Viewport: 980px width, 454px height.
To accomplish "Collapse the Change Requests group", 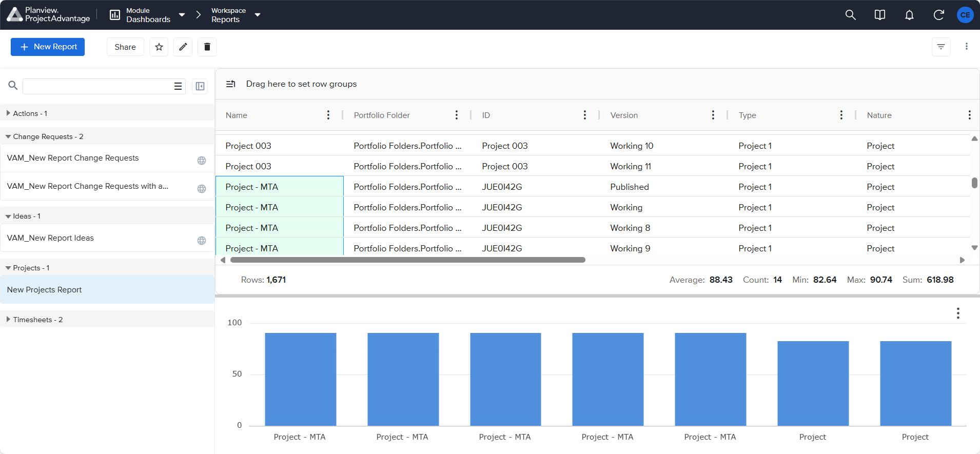I will tap(8, 136).
